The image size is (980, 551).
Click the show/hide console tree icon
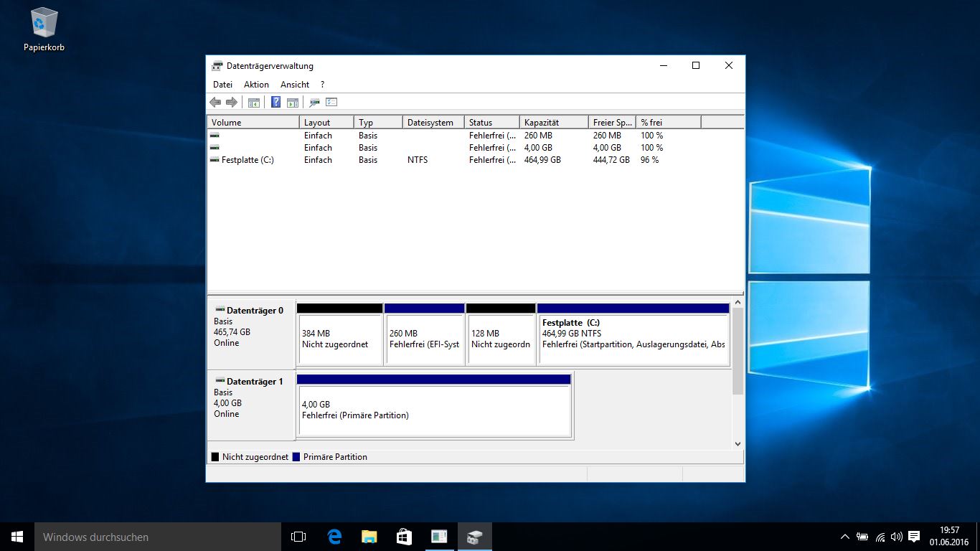253,103
